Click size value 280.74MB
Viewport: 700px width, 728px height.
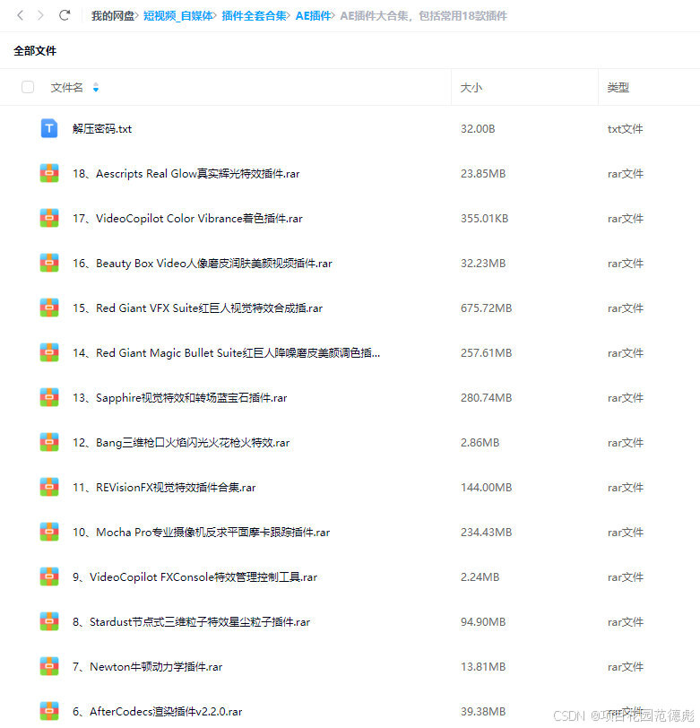click(x=486, y=398)
